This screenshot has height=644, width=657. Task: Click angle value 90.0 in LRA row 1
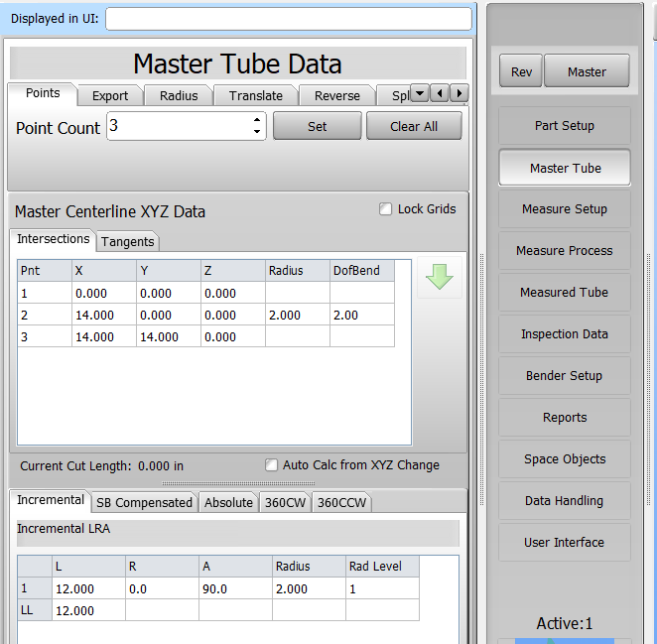click(236, 588)
